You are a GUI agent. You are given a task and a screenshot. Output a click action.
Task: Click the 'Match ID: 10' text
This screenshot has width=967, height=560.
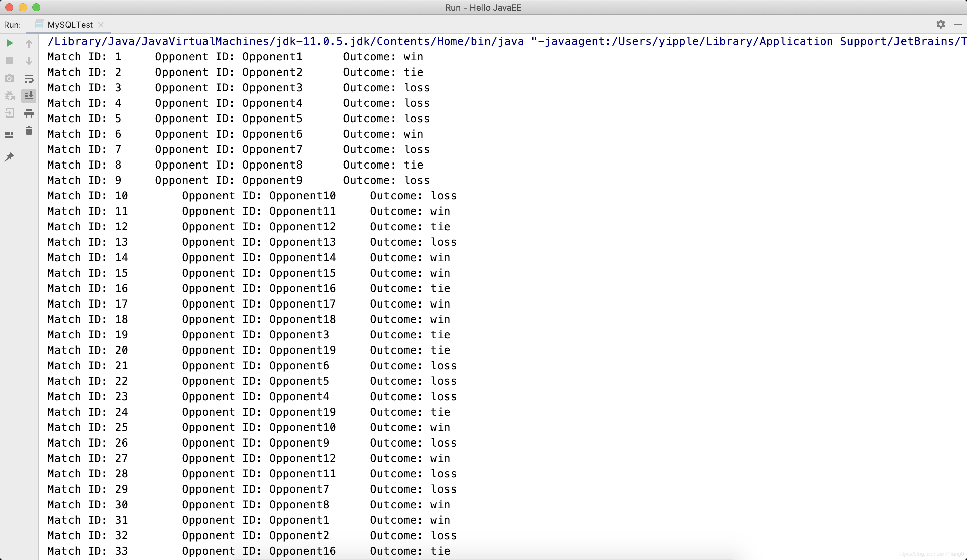click(88, 196)
